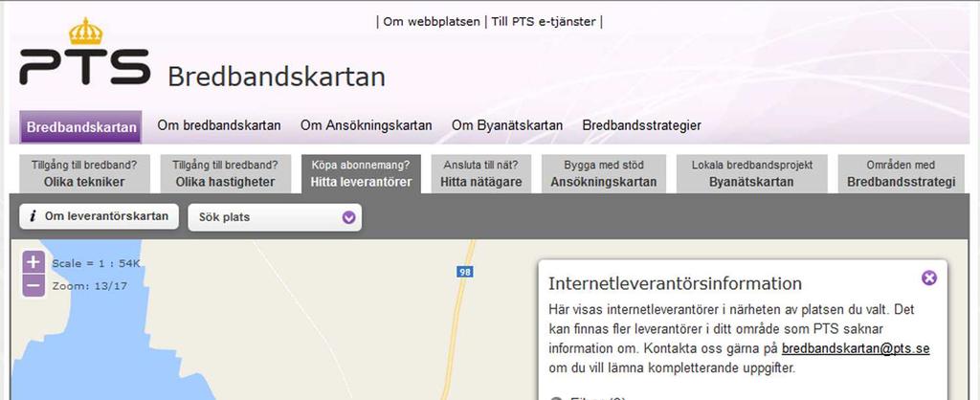Screen dimensions: 980x400
Task: Switch to Olika tekniker tab
Action: [x=84, y=174]
